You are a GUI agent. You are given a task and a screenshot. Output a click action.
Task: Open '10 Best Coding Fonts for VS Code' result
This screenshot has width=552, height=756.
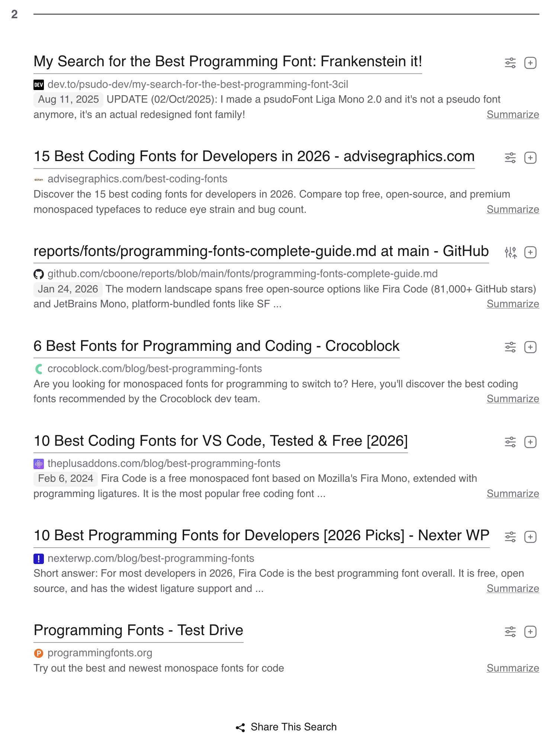click(221, 441)
